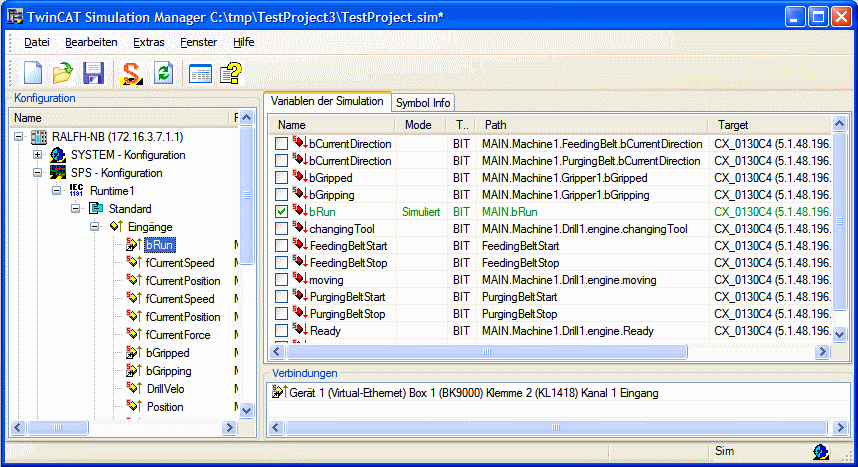Click the SPS - Konfiguration icon
The height and width of the screenshot is (467, 858).
(57, 173)
